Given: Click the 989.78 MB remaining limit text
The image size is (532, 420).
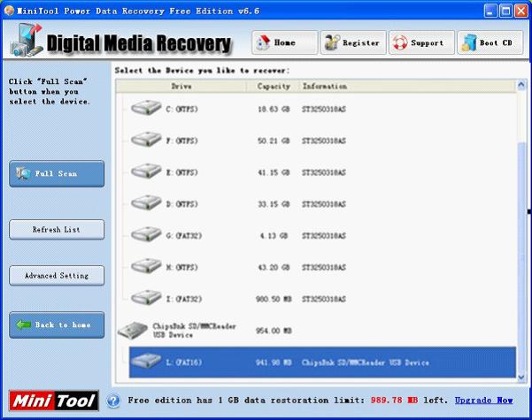Looking at the screenshot, I should 394,401.
